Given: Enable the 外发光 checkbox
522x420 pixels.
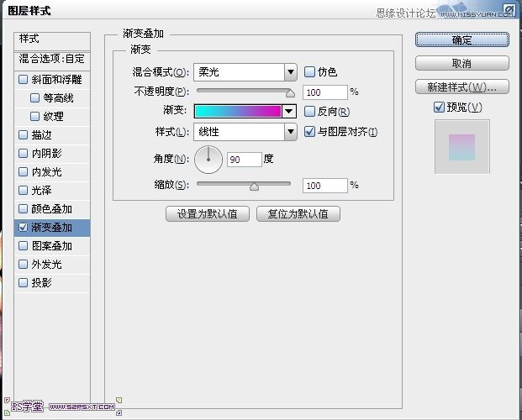Looking at the screenshot, I should pos(23,265).
